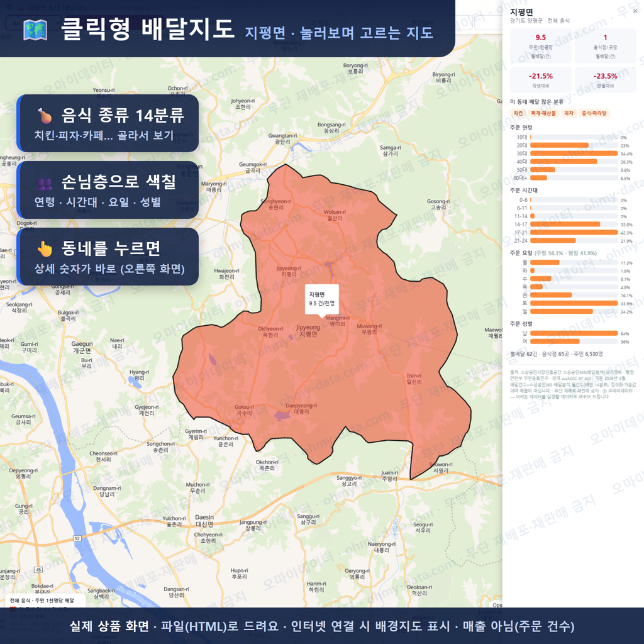The width and height of the screenshot is (644, 644).
Task: Click the 지평면 9.5 건/천명 map tooltip
Action: 322,299
